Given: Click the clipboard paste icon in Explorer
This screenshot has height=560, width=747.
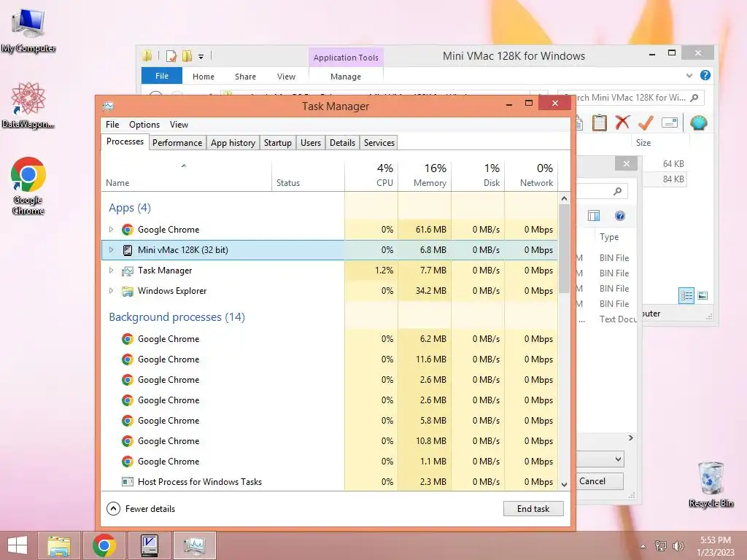Looking at the screenshot, I should coord(600,122).
